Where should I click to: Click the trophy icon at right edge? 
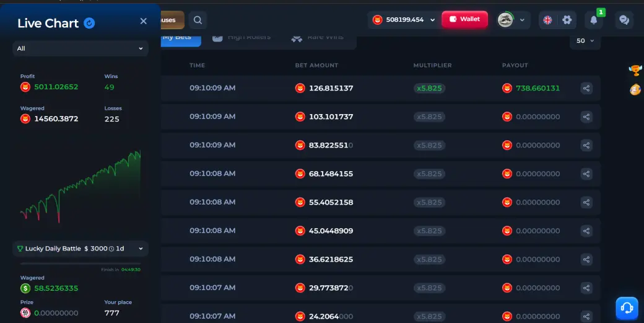pyautogui.click(x=635, y=70)
